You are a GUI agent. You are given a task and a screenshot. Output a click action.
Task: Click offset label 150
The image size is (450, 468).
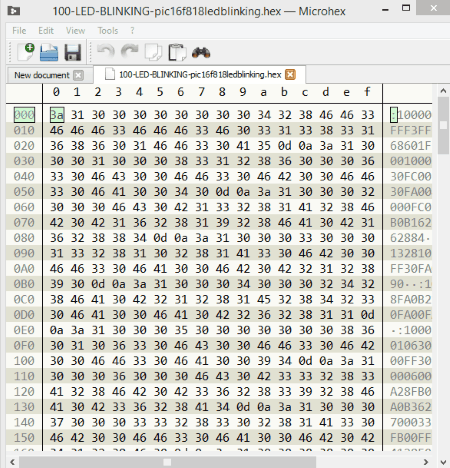click(x=24, y=438)
